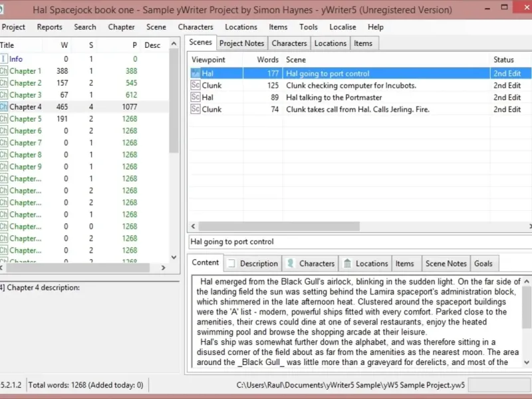Click the Desc column header
The width and height of the screenshot is (532, 399).
(x=153, y=45)
